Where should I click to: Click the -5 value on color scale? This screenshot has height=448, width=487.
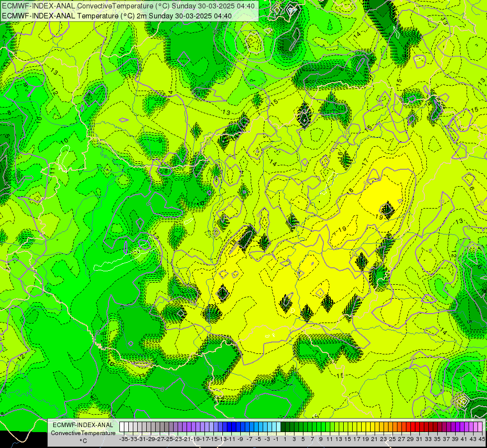pos(258,440)
